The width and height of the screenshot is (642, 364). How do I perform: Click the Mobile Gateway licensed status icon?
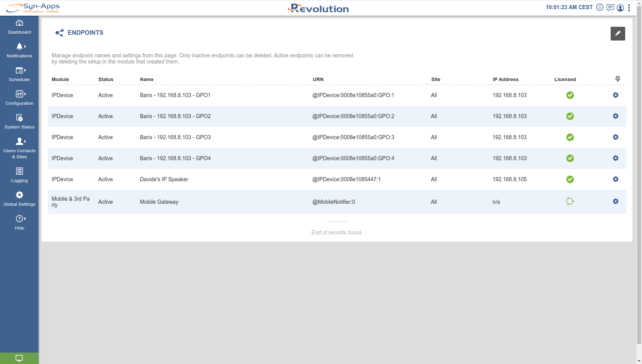570,201
